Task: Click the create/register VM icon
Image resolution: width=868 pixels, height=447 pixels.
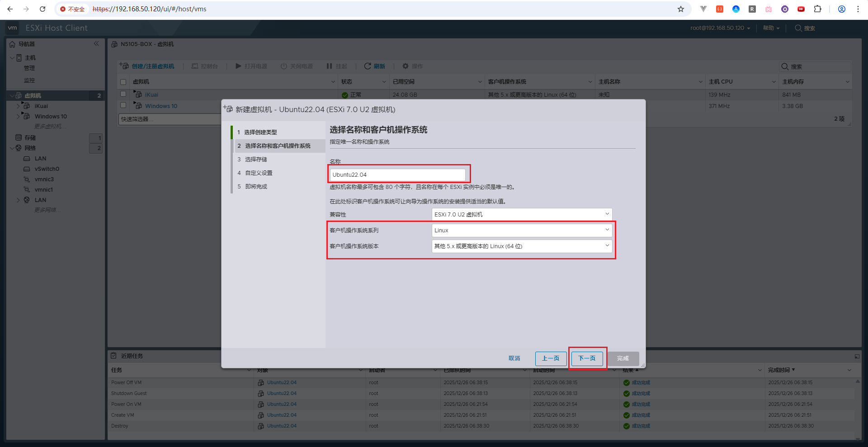Action: (124, 66)
